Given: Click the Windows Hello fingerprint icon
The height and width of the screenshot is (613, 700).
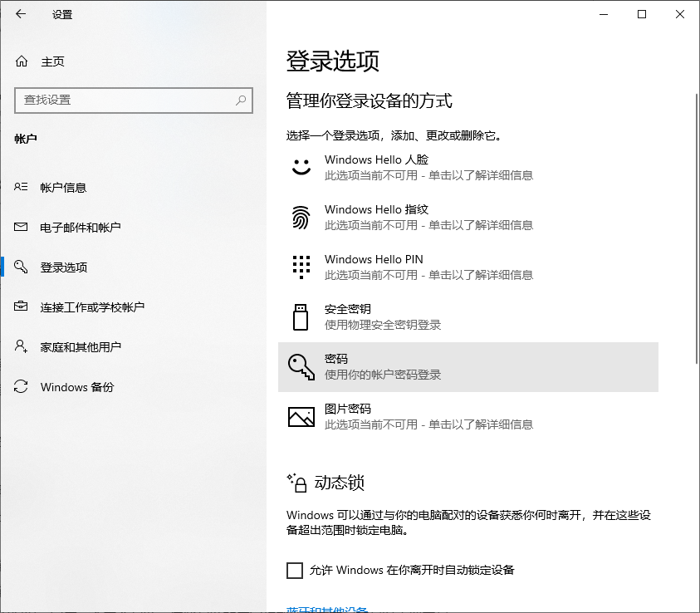Looking at the screenshot, I should point(300,217).
